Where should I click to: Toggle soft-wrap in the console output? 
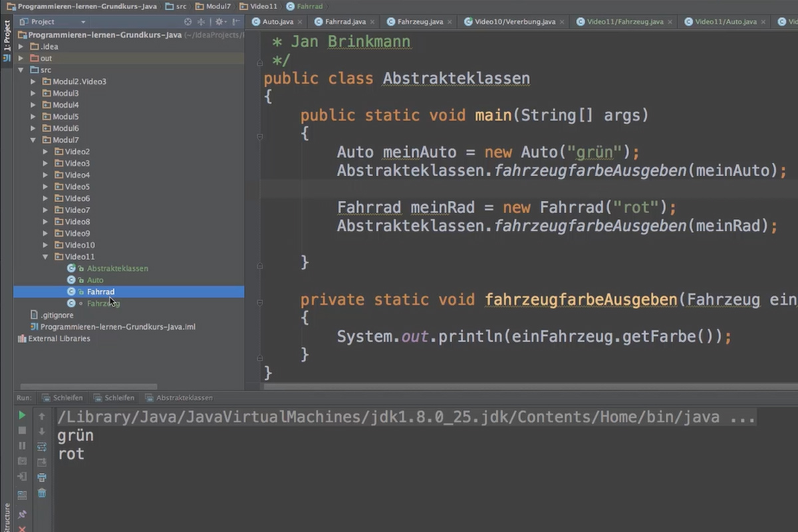coord(41,446)
